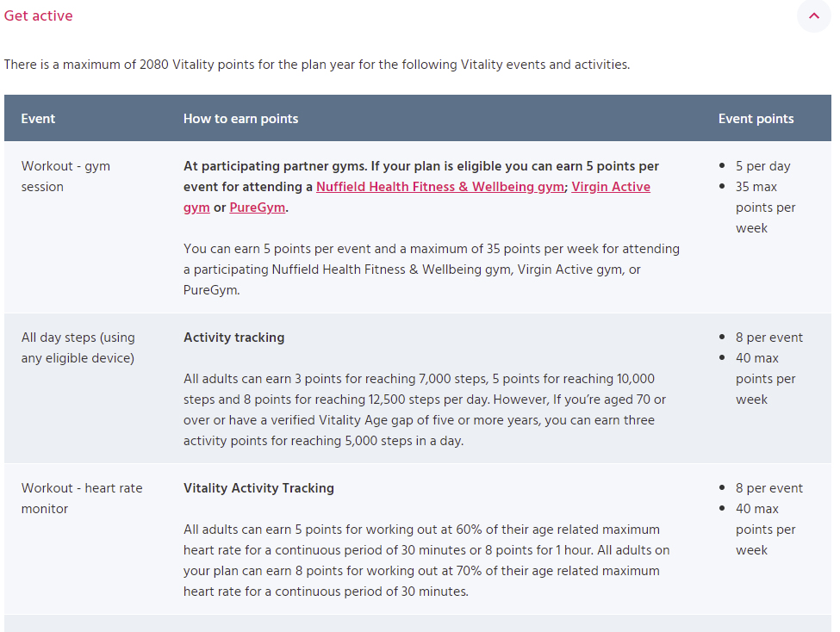Click the Vitality Activity Tracking heading
Viewport: 840px width, 632px height.
258,488
